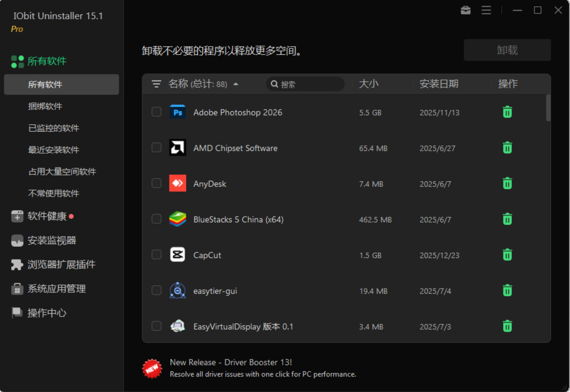
Task: Check the box next to easytier-gui
Action: point(157,290)
